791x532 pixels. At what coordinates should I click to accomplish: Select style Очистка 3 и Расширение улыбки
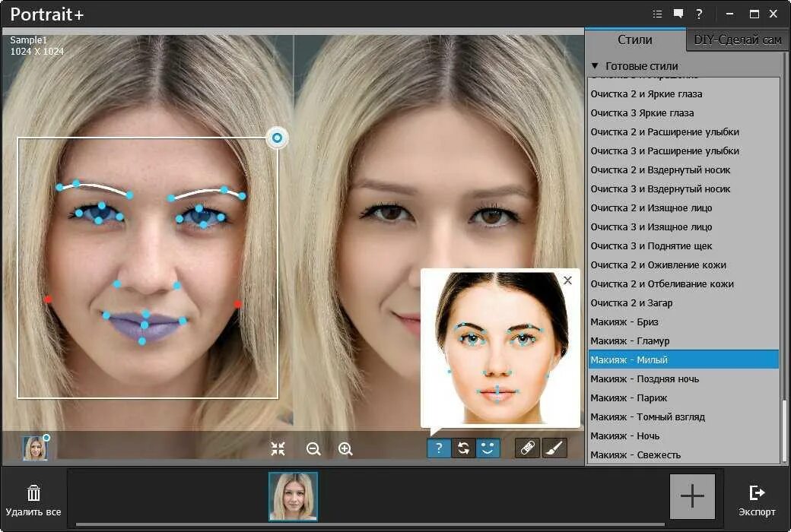coord(684,150)
